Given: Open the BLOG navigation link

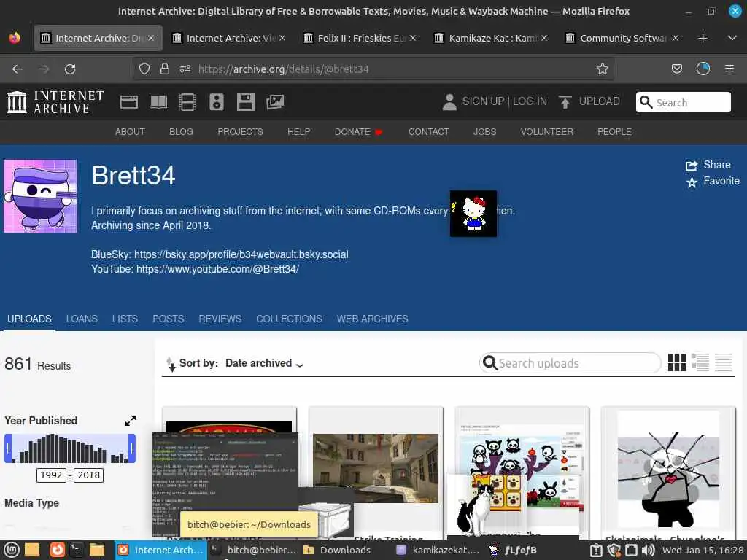Looking at the screenshot, I should [181, 132].
